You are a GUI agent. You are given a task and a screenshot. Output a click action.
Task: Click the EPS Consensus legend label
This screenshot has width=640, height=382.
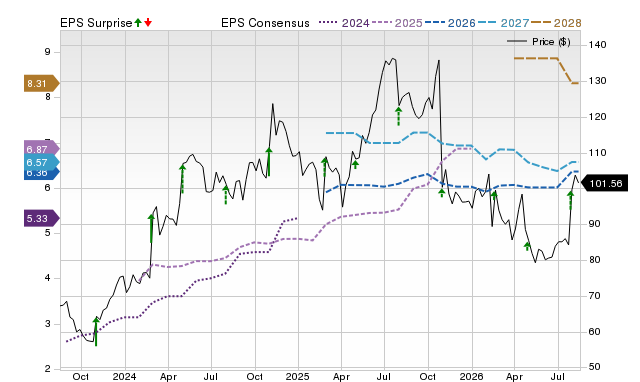[x=265, y=23]
